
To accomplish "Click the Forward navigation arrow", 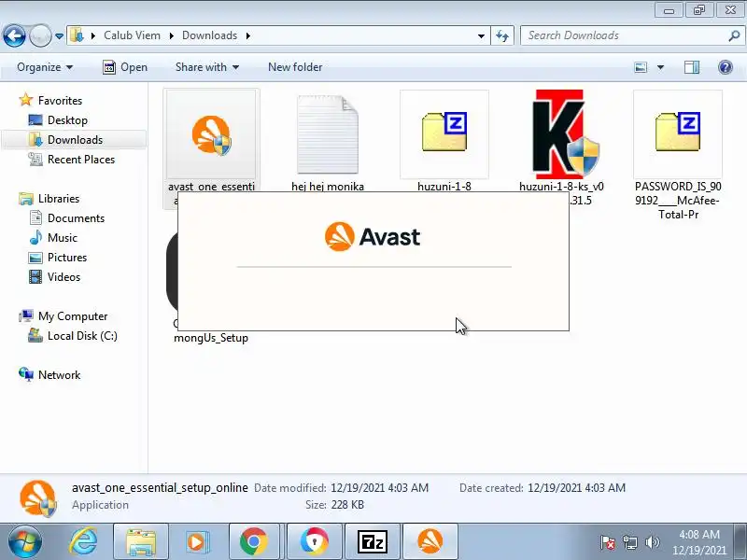I will point(40,35).
